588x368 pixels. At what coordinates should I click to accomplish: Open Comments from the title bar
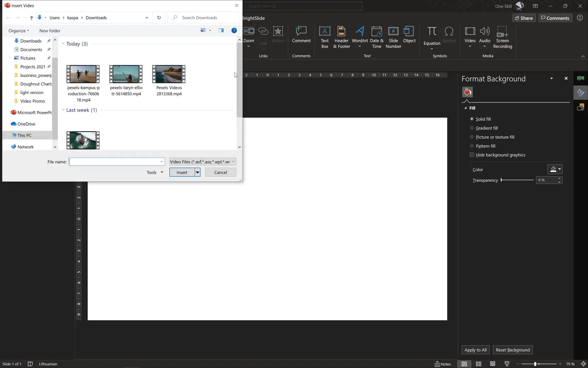[x=555, y=18]
